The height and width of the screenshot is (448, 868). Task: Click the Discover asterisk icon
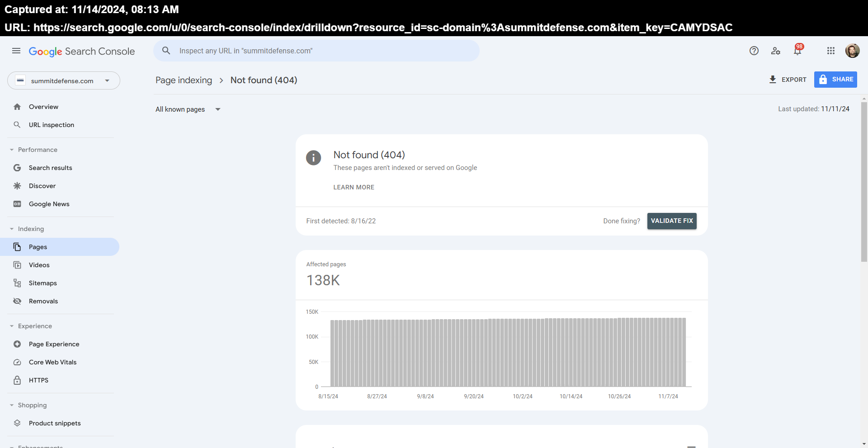click(17, 186)
